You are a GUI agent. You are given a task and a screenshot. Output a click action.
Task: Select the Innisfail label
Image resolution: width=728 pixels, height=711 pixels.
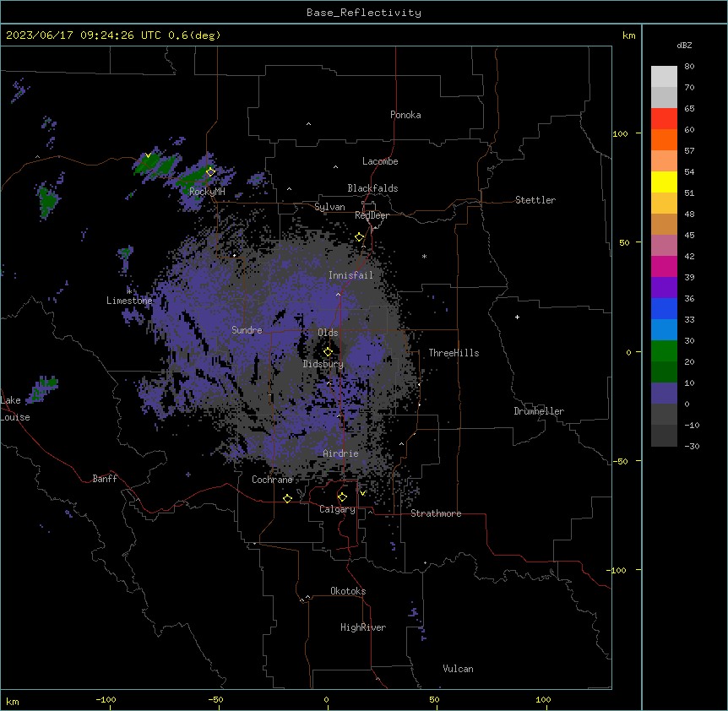(x=351, y=275)
